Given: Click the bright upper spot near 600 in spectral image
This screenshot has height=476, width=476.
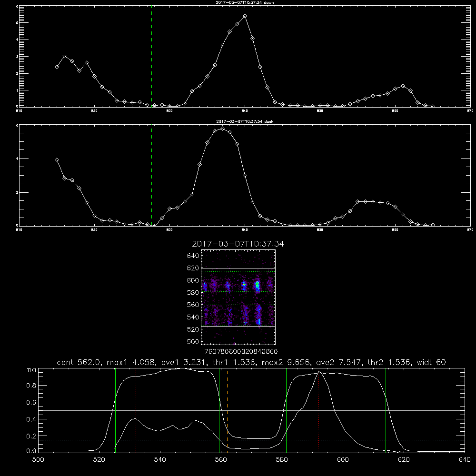Looking at the screenshot, I should tap(258, 285).
